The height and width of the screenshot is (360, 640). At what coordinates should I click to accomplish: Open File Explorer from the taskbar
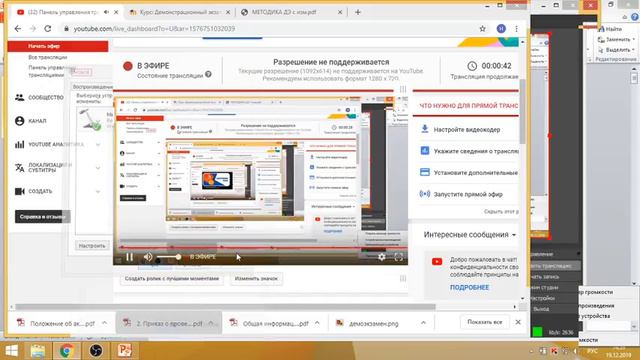[38, 351]
